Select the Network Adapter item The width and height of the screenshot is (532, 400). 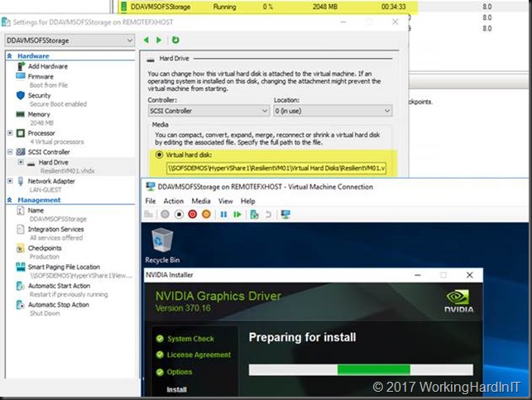pos(51,181)
